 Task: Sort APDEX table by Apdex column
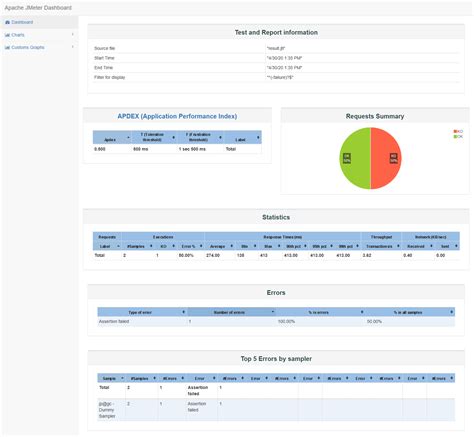[112, 137]
